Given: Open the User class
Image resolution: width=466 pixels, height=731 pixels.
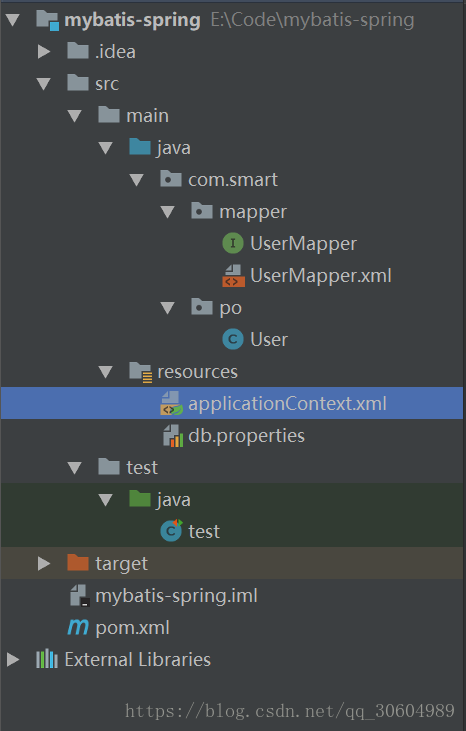Looking at the screenshot, I should click(x=269, y=340).
